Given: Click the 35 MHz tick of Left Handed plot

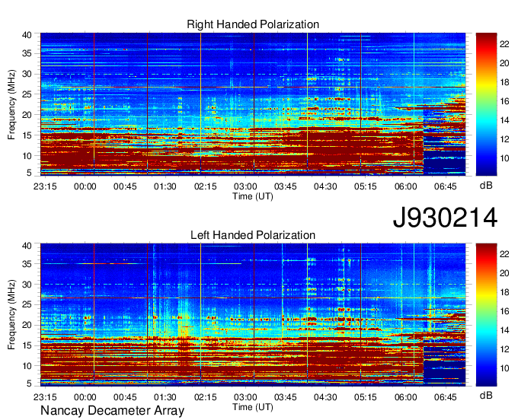Looking at the screenshot, I should pyautogui.click(x=27, y=263).
